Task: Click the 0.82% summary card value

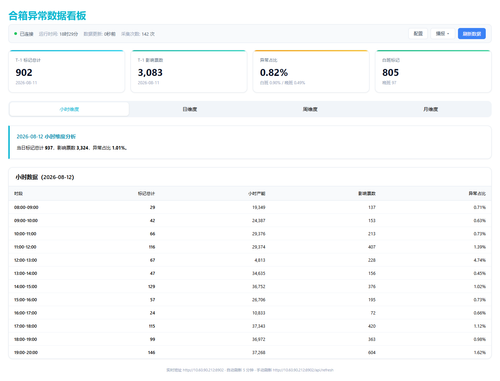Action: point(274,72)
